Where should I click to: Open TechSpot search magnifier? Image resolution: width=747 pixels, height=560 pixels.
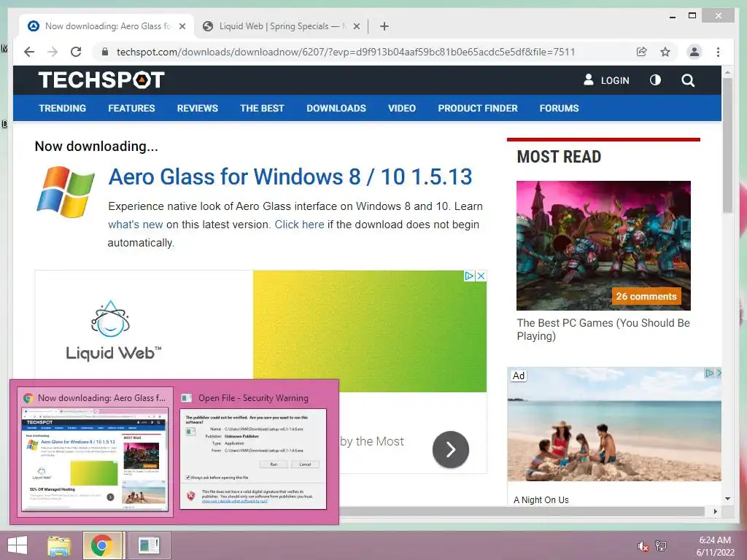(687, 80)
